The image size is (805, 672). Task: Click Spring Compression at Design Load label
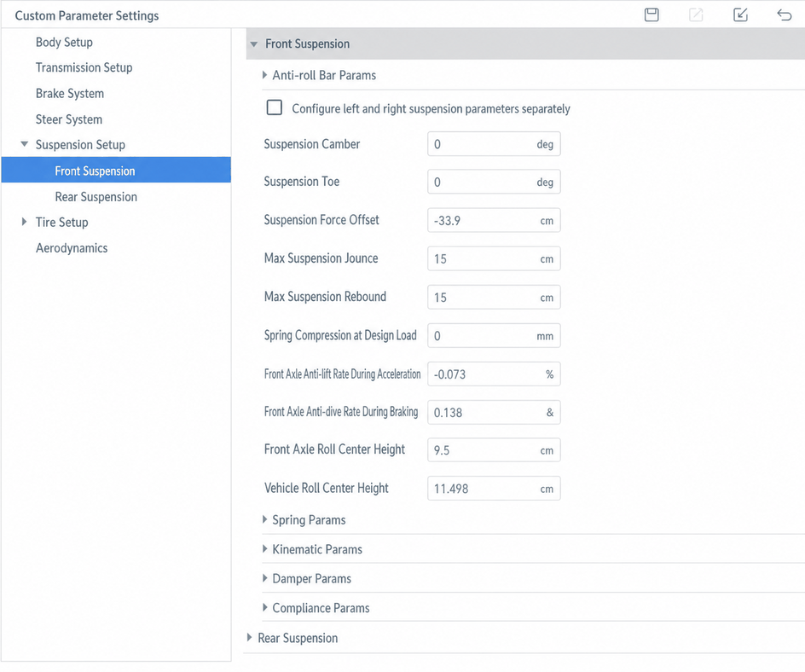(340, 335)
